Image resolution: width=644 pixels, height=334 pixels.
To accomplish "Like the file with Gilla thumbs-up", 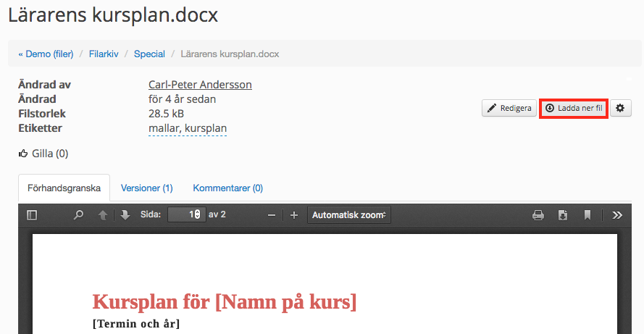I will (43, 154).
